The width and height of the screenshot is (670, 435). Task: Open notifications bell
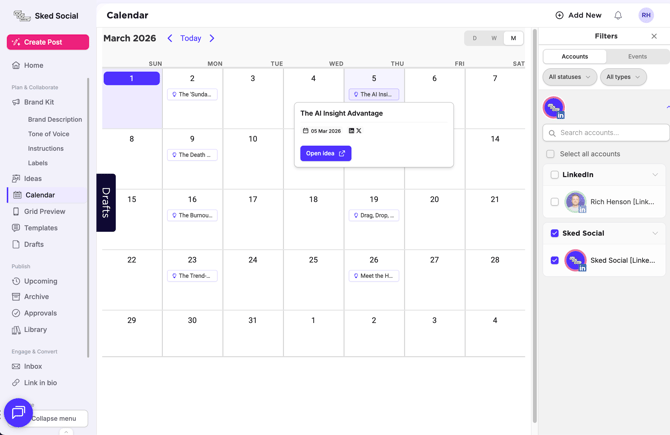tap(618, 15)
